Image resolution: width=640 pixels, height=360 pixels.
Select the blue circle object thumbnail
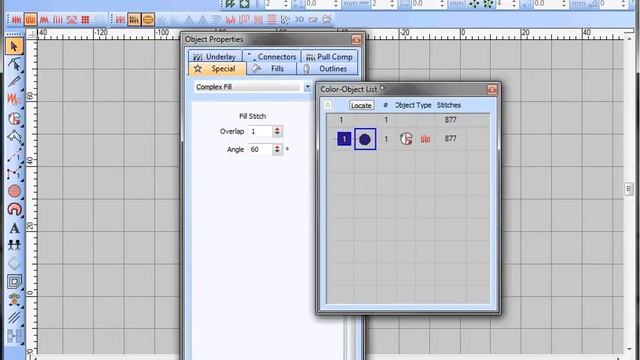[365, 139]
